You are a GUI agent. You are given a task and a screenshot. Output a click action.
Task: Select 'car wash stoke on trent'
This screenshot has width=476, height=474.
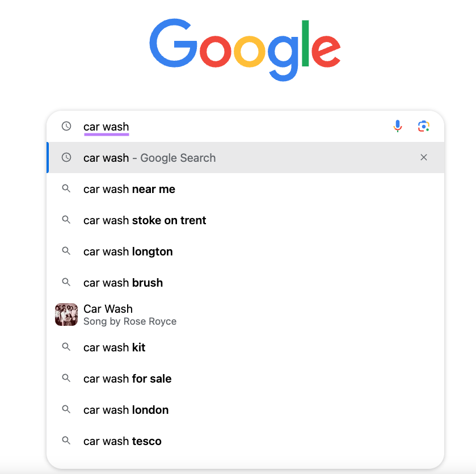[x=145, y=220]
